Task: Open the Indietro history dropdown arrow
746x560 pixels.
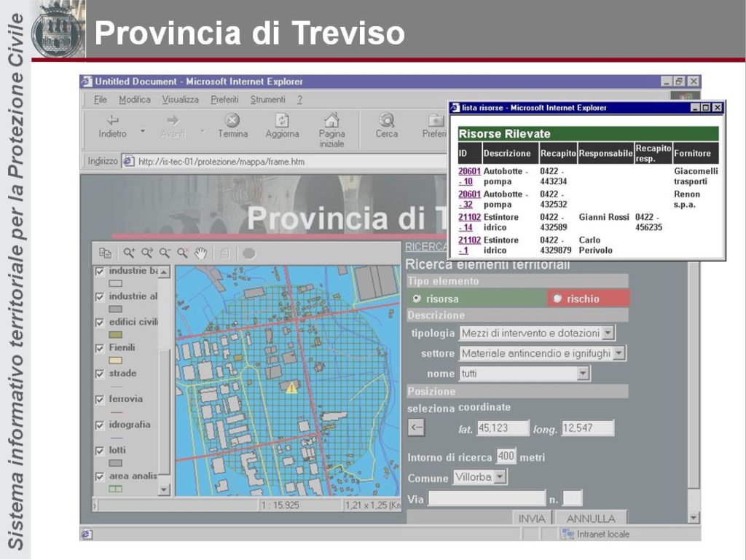Action: pos(143,131)
